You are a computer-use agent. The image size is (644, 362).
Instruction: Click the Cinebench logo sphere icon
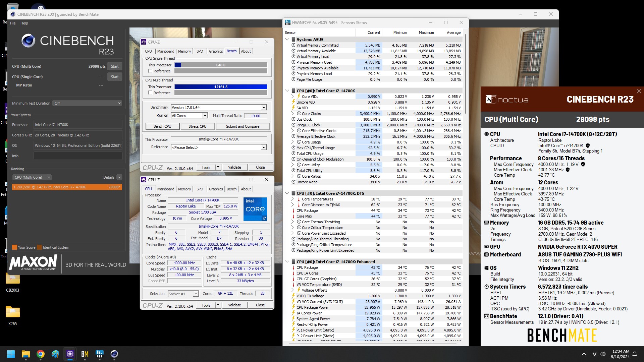[29, 41]
